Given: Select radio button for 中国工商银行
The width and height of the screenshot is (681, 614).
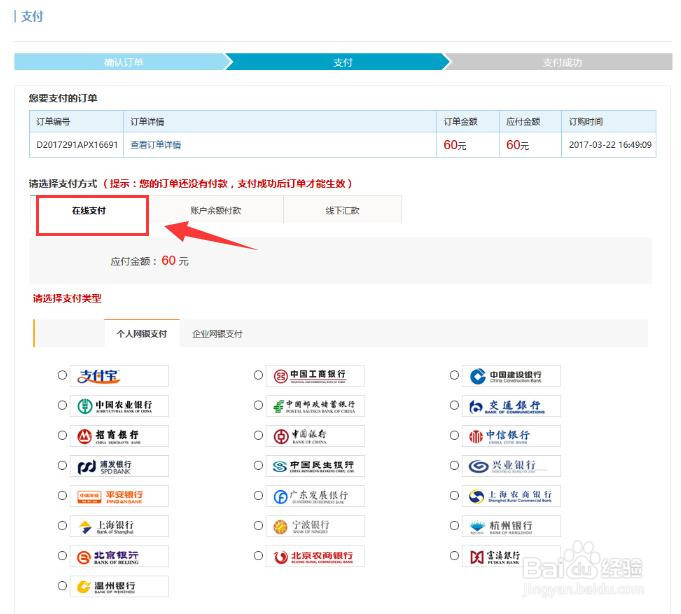Looking at the screenshot, I should 258,375.
